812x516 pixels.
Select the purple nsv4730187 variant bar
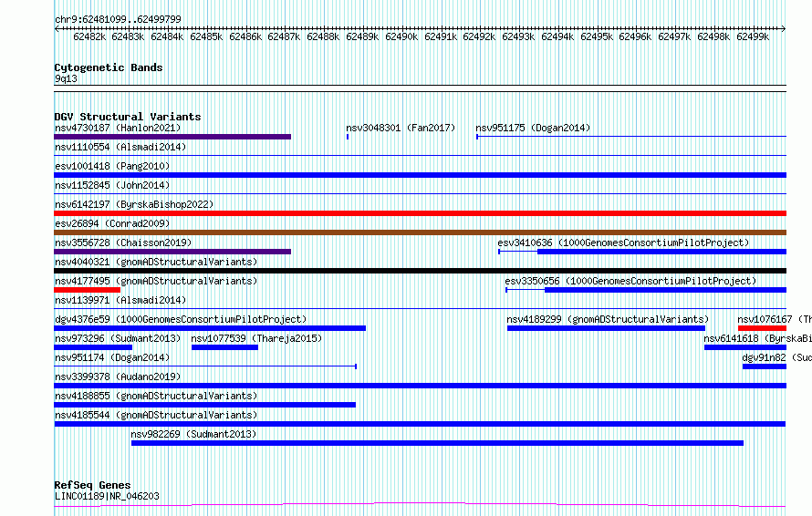(x=172, y=137)
